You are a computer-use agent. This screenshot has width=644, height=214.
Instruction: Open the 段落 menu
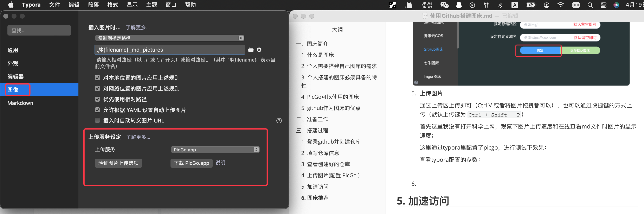coord(93,5)
